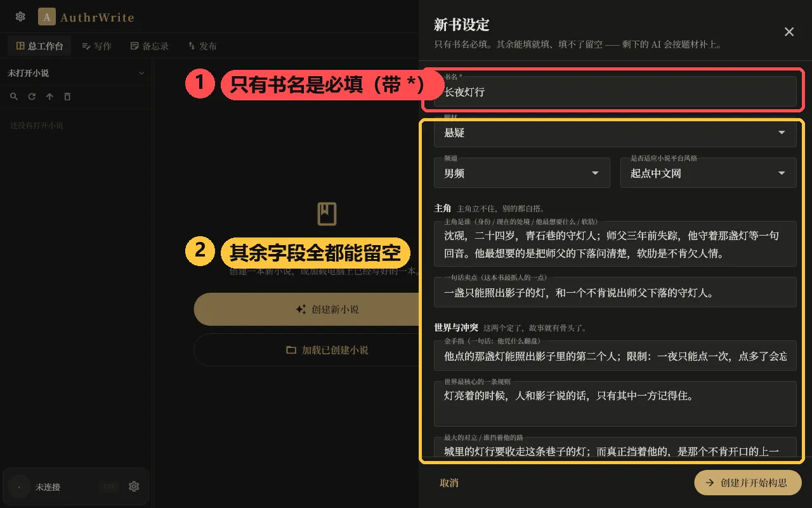Edit the 主角是谁 text field
The image size is (812, 508).
pyautogui.click(x=615, y=244)
